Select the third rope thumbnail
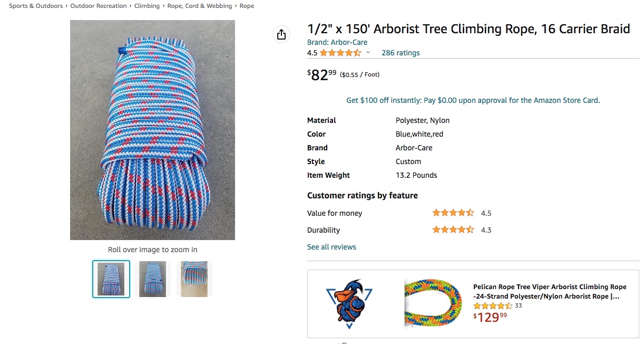The width and height of the screenshot is (644, 344). pyautogui.click(x=194, y=279)
